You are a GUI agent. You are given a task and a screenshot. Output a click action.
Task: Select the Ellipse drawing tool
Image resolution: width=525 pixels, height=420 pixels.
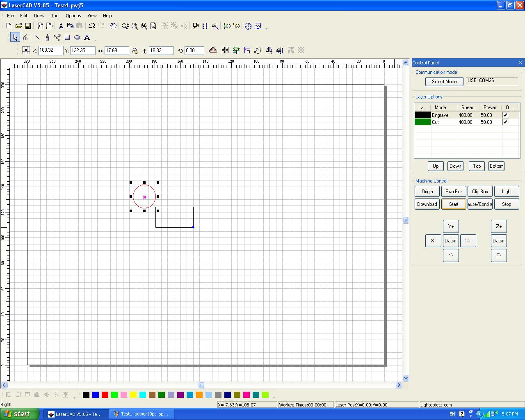click(77, 37)
